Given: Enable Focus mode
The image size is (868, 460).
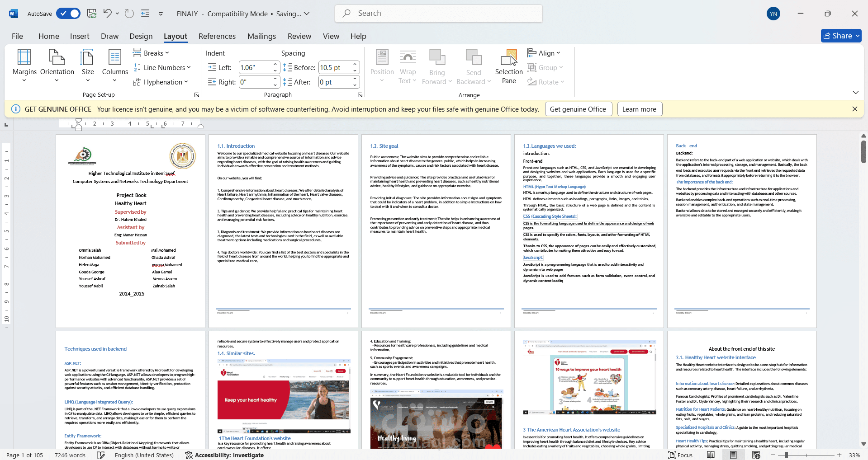Looking at the screenshot, I should [680, 455].
